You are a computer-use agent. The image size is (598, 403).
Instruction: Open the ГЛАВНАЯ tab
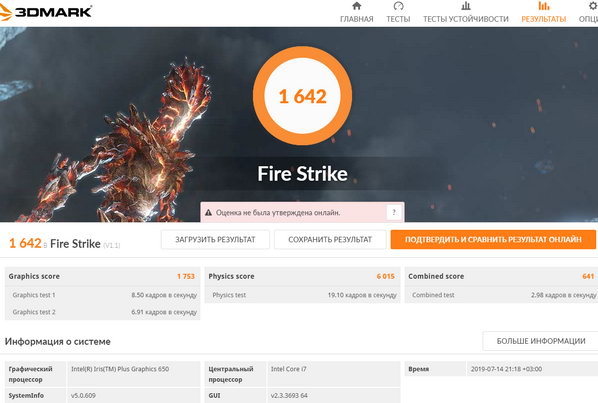click(x=357, y=19)
